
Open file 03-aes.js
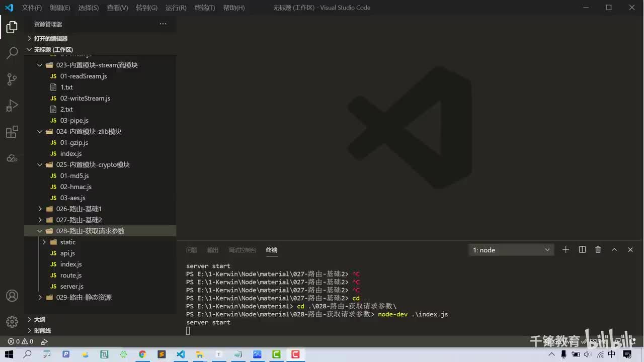click(x=100, y=198)
